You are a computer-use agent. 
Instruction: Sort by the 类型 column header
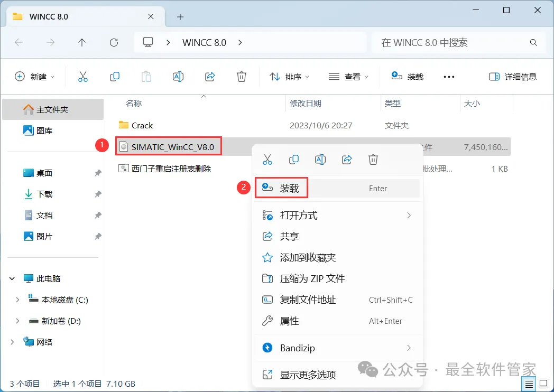393,104
